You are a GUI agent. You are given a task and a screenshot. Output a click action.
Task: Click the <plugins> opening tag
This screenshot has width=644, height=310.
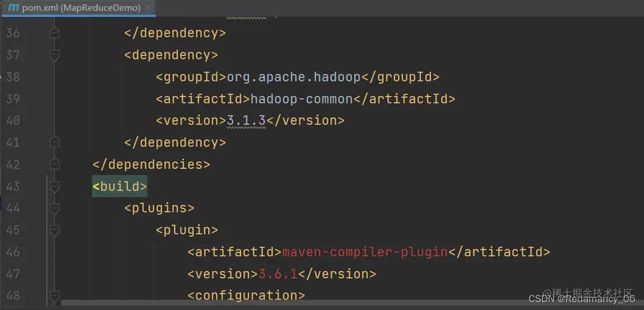coord(159,208)
